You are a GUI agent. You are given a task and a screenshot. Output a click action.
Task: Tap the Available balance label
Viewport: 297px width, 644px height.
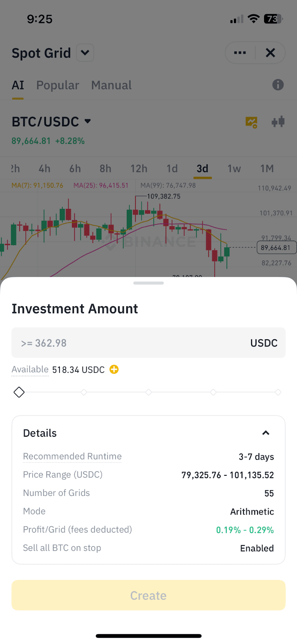pos(30,369)
